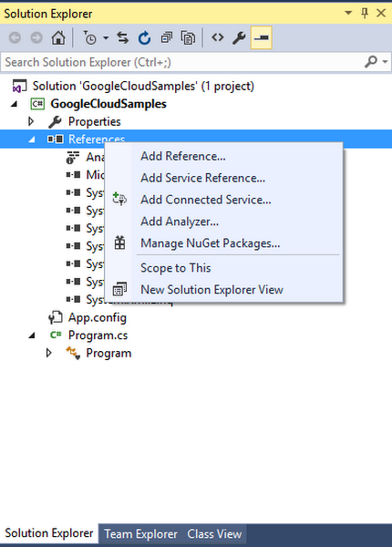Click the New Solution Explorer View icon
The width and height of the screenshot is (392, 547).
(x=119, y=289)
